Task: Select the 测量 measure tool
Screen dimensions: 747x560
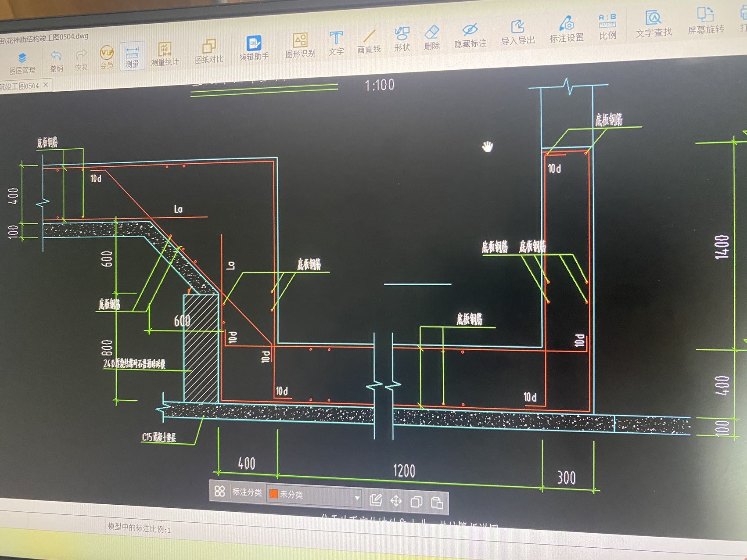Action: pos(132,56)
